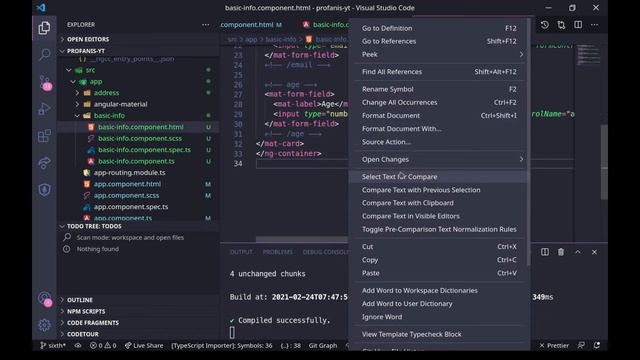Open the Search view in activity bar
The width and height of the screenshot is (640, 360).
pyautogui.click(x=44, y=54)
